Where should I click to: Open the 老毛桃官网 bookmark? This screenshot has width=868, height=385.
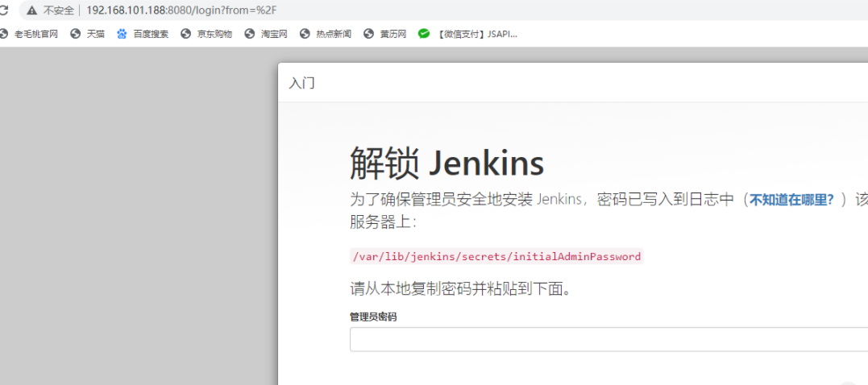pos(30,34)
